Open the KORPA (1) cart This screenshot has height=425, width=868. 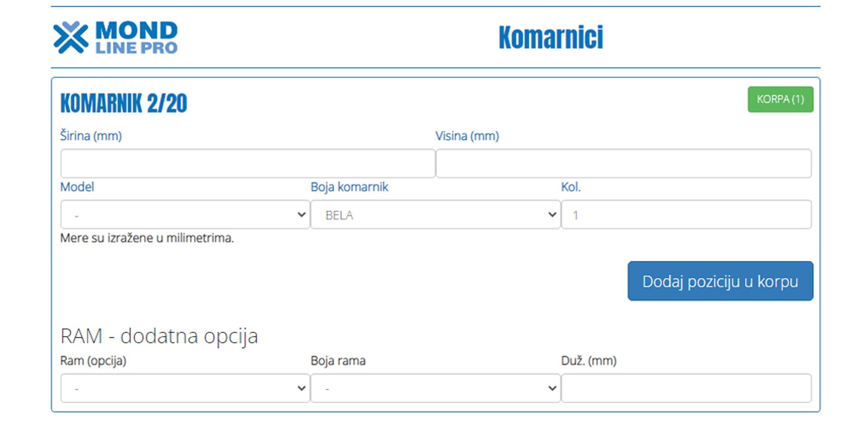[780, 99]
